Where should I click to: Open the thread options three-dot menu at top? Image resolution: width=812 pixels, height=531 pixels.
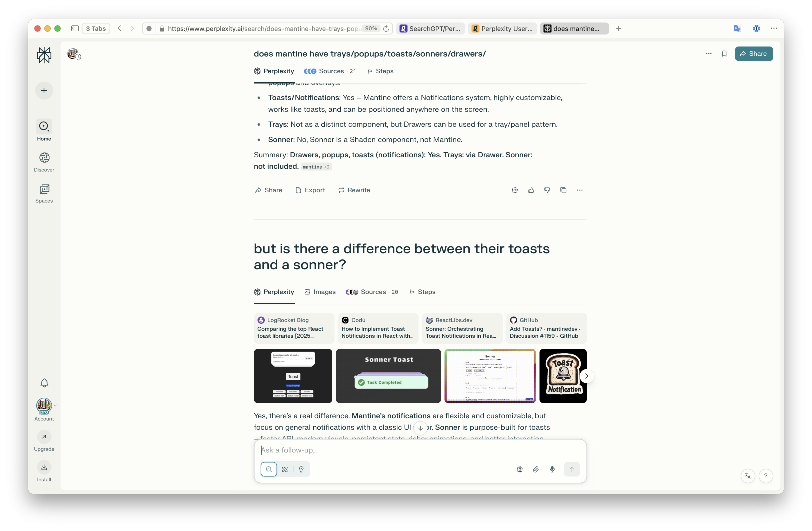tap(708, 53)
